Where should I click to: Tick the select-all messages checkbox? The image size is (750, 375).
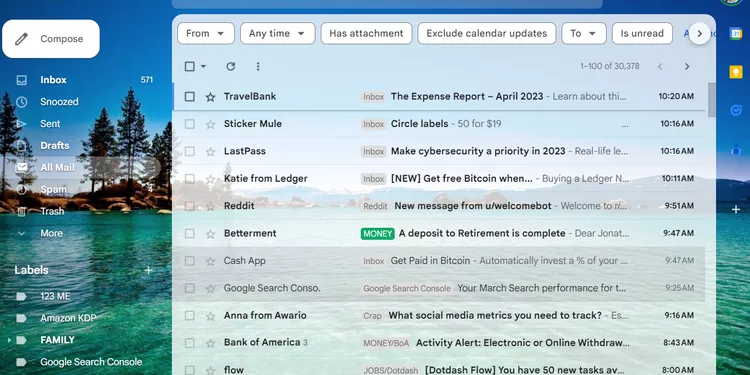click(x=189, y=66)
